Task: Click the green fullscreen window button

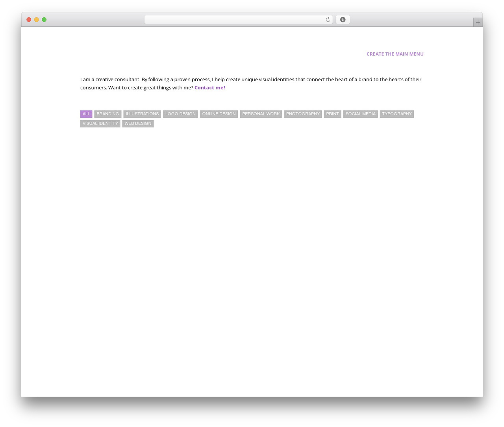Action: click(x=44, y=20)
